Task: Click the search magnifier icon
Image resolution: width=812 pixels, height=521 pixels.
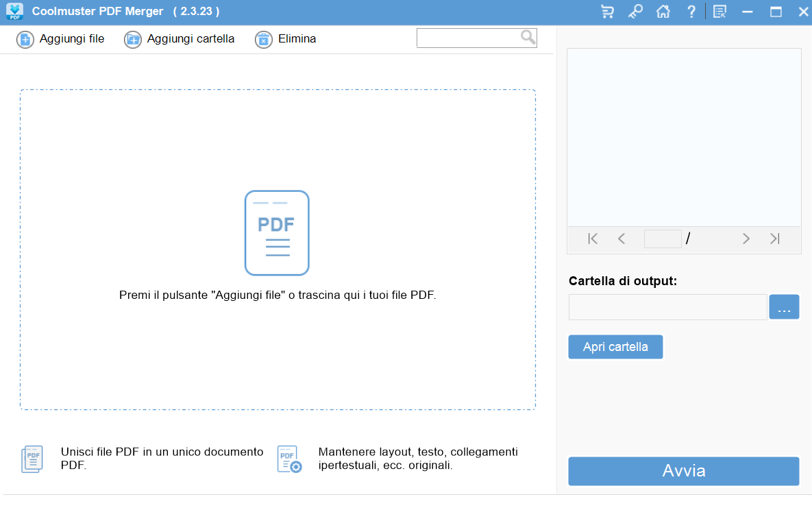Action: (528, 37)
